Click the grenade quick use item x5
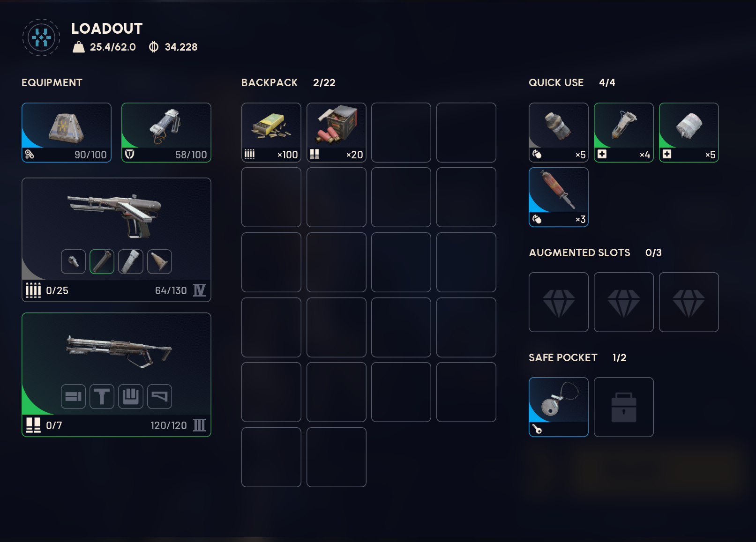This screenshot has height=542, width=756. click(559, 133)
